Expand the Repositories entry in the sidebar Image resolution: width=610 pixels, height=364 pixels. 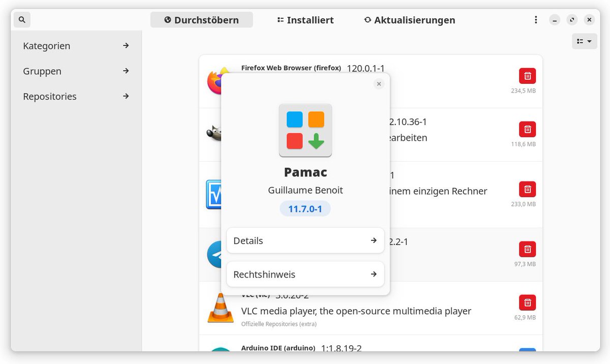(75, 96)
